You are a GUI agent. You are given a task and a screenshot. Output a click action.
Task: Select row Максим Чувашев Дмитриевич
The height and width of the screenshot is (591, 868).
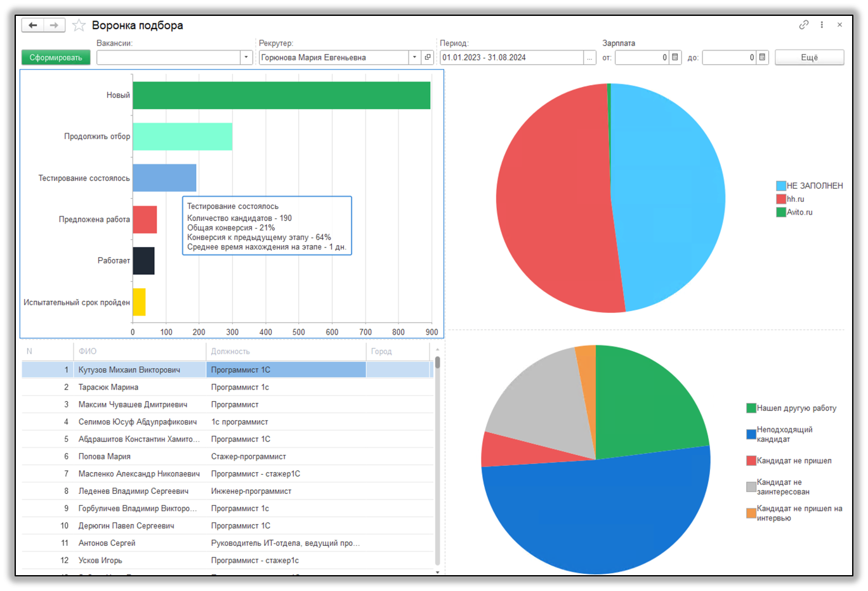pos(228,404)
